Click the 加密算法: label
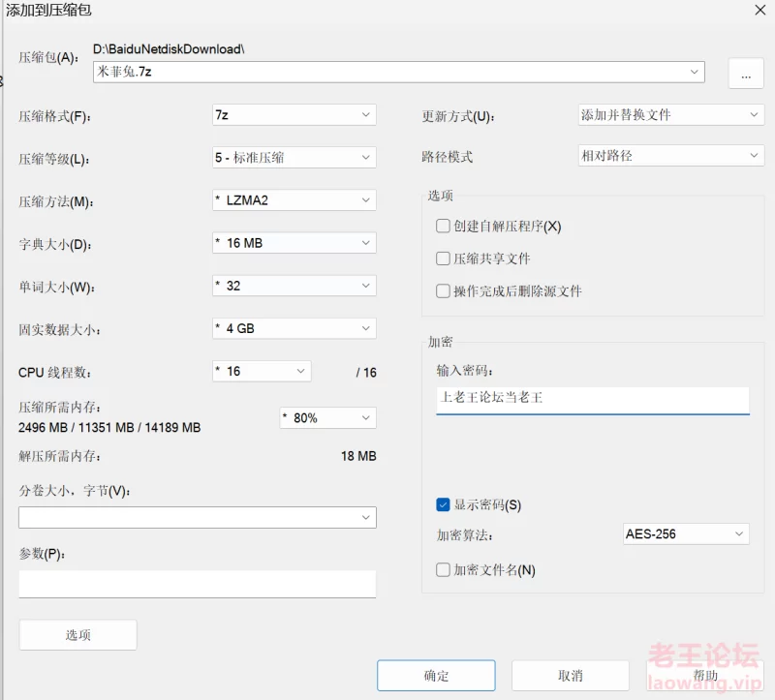This screenshot has width=775, height=700. tap(465, 535)
